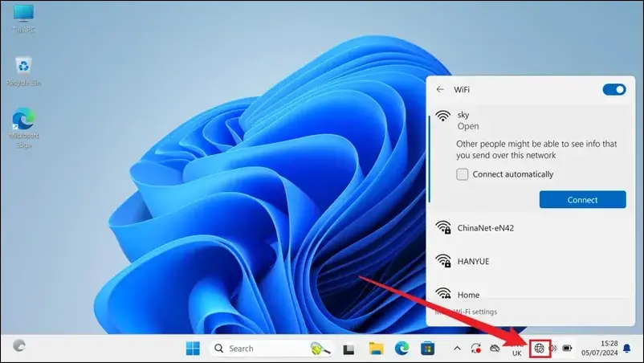
Task: Click the volume speaker tray icon
Action: 553,349
